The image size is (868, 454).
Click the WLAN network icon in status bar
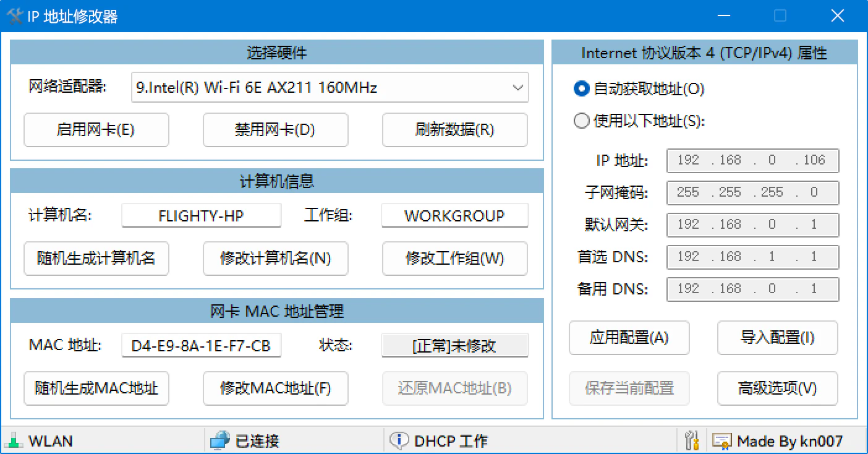click(x=14, y=441)
